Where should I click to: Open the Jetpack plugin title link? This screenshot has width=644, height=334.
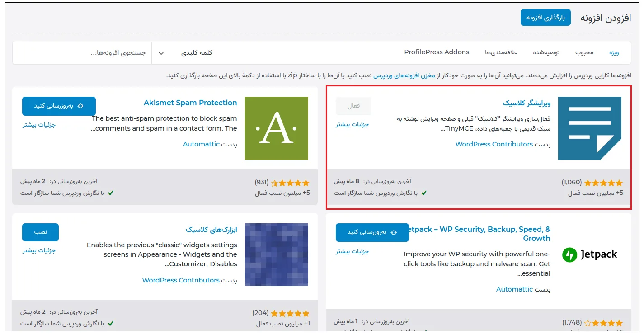pos(480,234)
